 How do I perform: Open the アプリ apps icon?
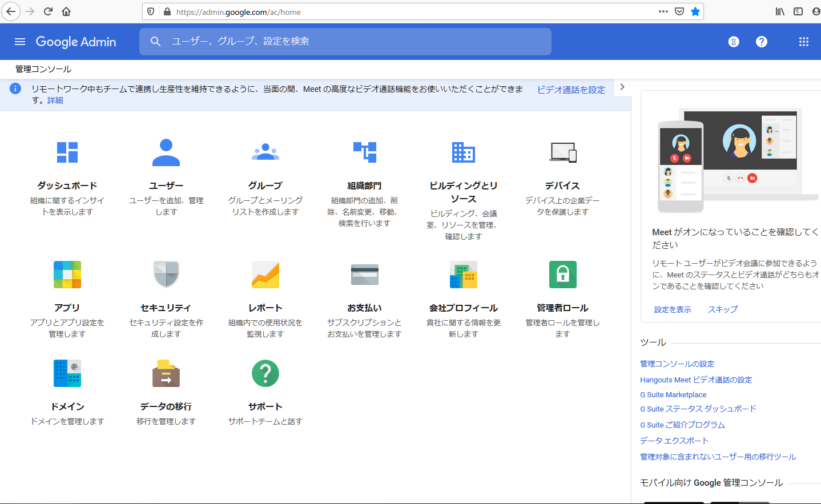67,275
